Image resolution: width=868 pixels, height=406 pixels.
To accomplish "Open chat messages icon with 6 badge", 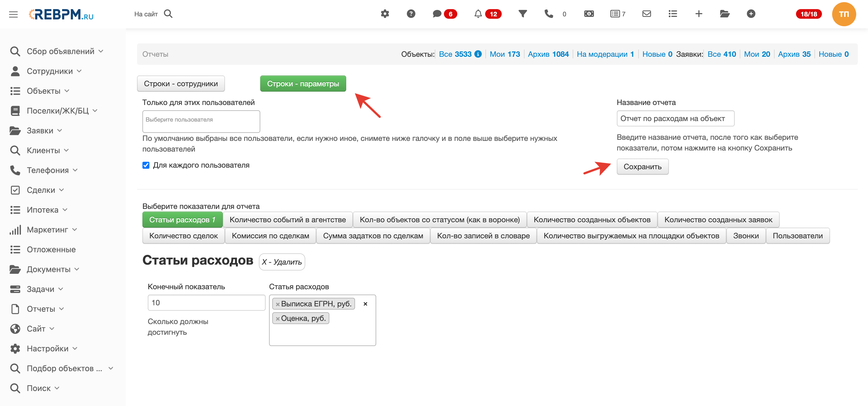I will [x=437, y=14].
